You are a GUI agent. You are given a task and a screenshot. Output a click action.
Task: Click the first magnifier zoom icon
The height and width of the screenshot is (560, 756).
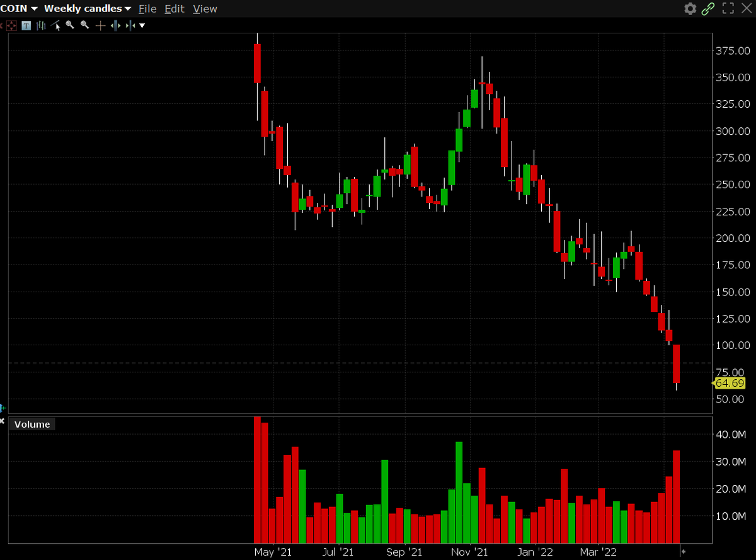tap(70, 25)
